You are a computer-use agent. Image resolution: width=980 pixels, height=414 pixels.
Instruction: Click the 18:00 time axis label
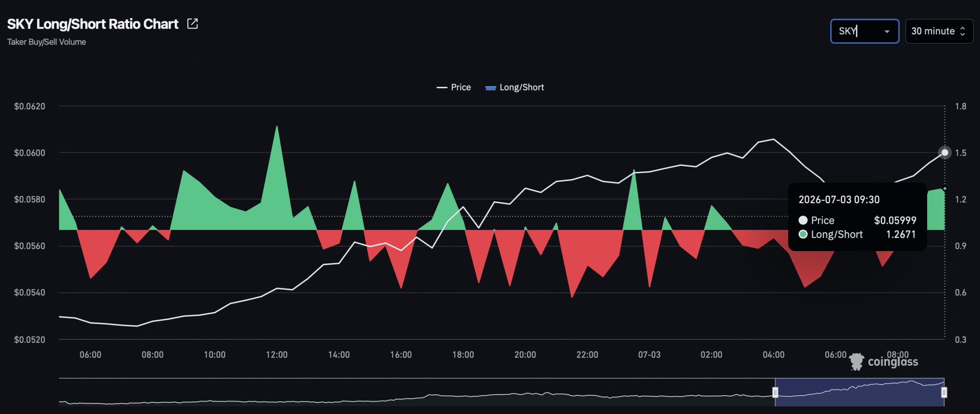[x=463, y=355]
